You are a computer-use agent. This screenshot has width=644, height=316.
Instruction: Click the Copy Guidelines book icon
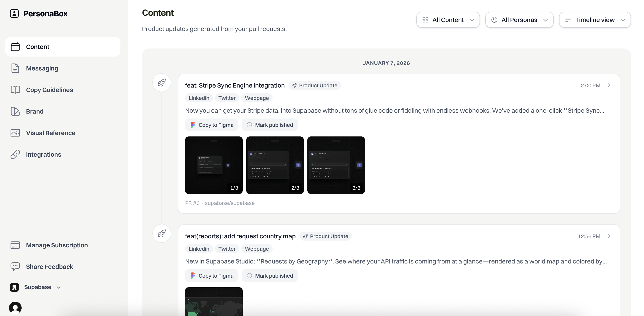click(15, 90)
